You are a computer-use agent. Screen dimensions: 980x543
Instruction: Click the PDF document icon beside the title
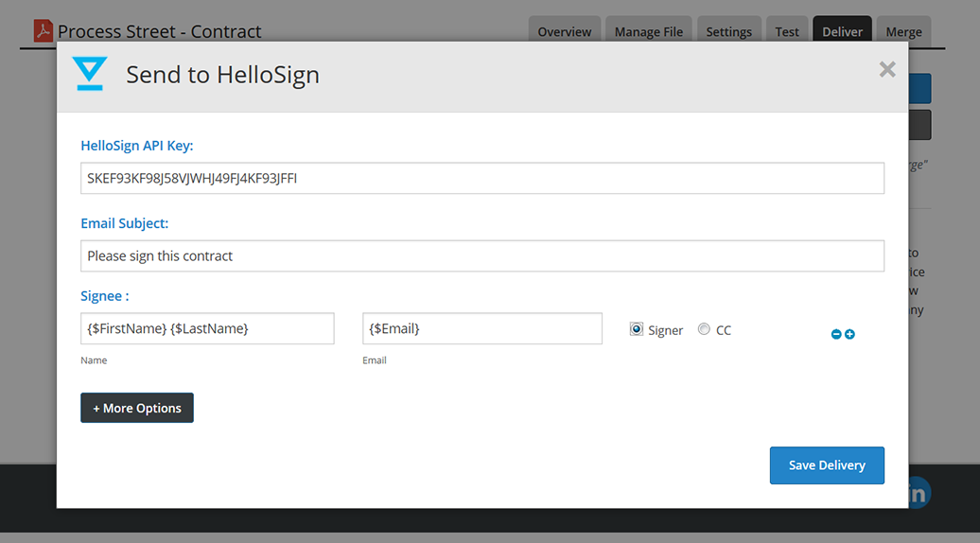44,31
